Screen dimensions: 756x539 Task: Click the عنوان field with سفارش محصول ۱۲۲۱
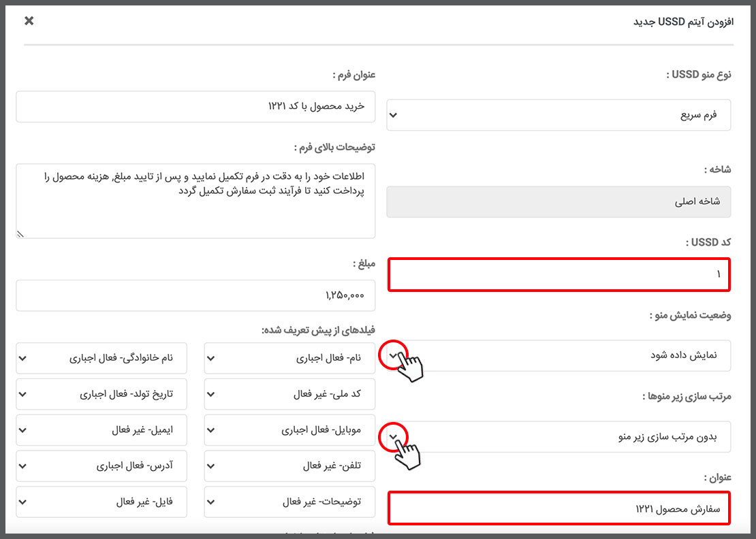[558, 508]
